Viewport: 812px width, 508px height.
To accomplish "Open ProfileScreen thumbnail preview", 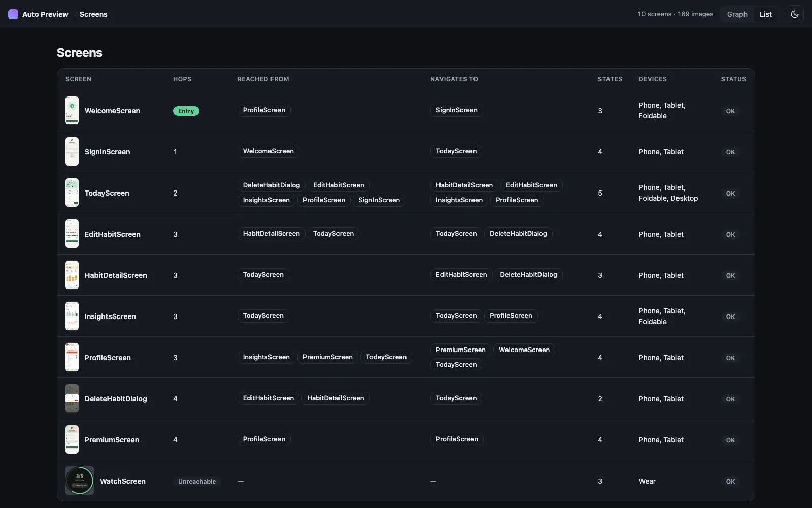I will click(x=72, y=357).
